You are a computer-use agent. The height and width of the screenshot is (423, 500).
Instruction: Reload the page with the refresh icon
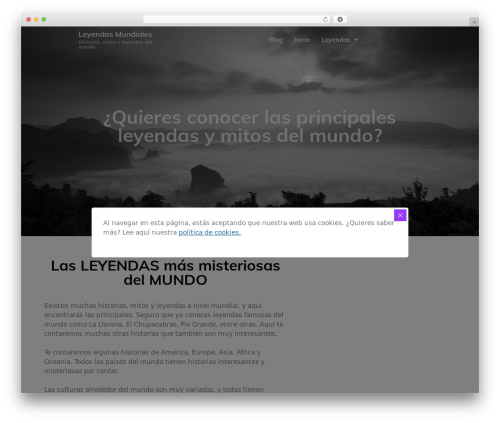(x=325, y=19)
